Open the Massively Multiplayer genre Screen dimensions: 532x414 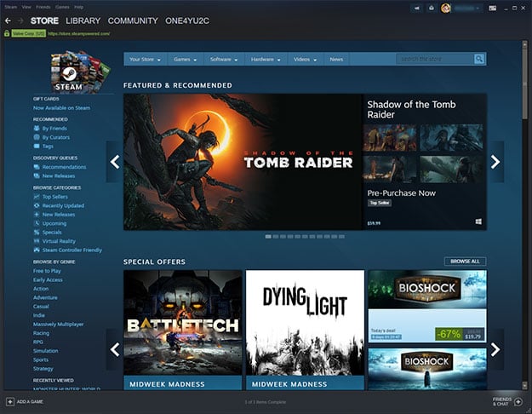pos(58,325)
